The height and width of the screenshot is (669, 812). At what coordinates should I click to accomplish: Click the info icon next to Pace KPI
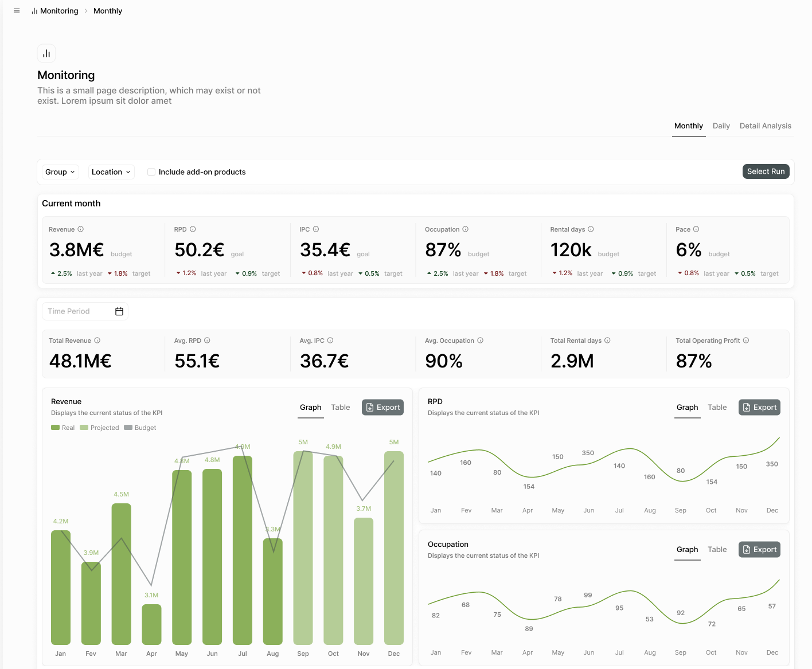point(696,229)
